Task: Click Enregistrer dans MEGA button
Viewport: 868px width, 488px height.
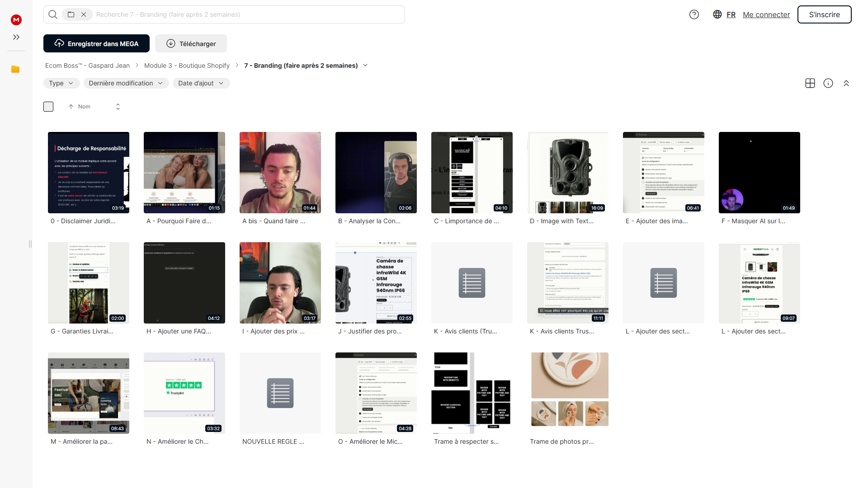Action: click(x=96, y=43)
